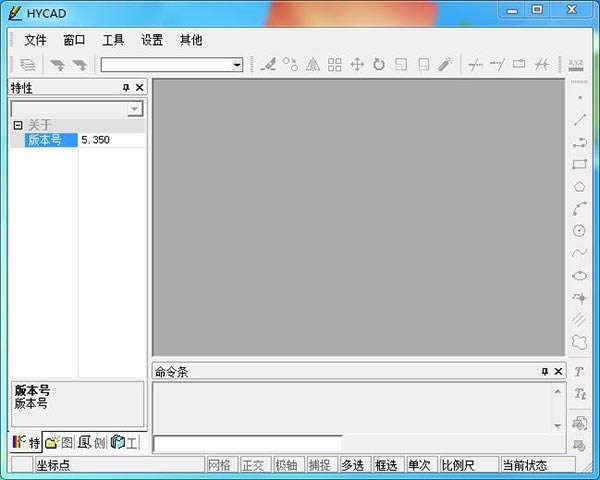The width and height of the screenshot is (600, 480).
Task: Select the single-line Text tool
Action: pos(579,371)
